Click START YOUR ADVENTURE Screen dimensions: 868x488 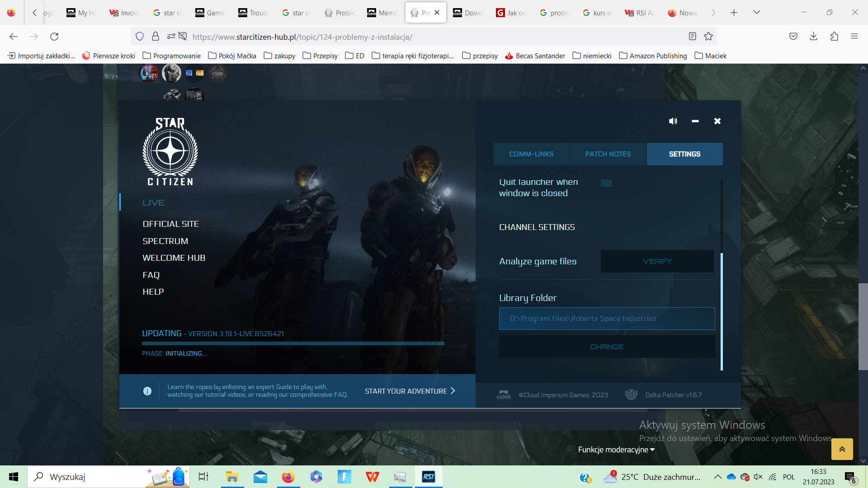(410, 391)
